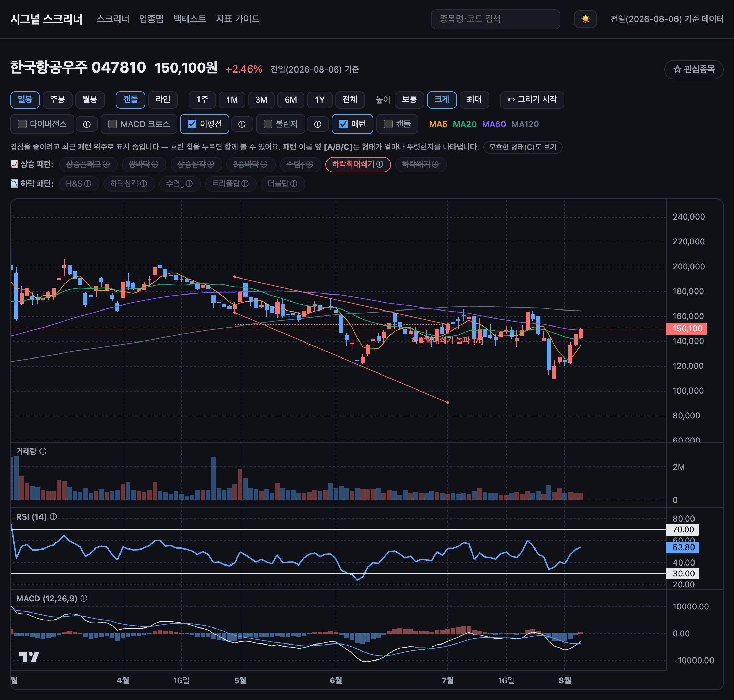Focus the 종목명·코드 검색 search field
Viewport: 734px width, 700px height.
[x=495, y=19]
